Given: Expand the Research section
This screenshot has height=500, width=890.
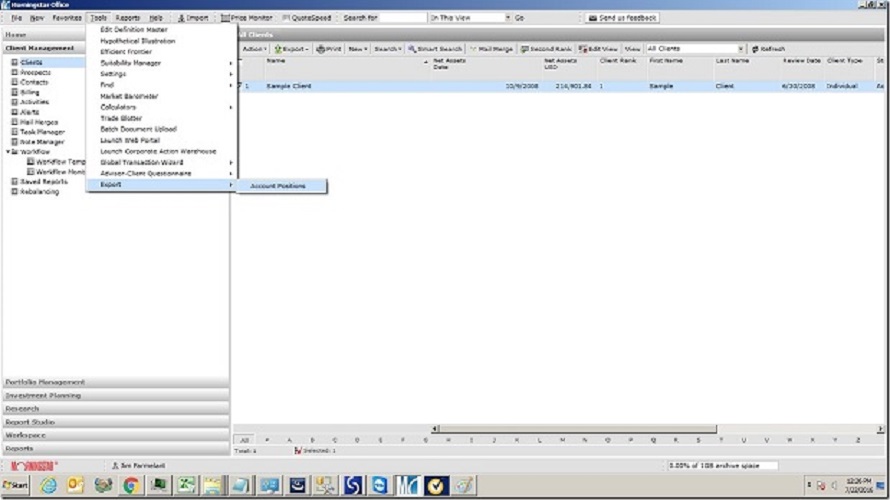Looking at the screenshot, I should (x=116, y=409).
